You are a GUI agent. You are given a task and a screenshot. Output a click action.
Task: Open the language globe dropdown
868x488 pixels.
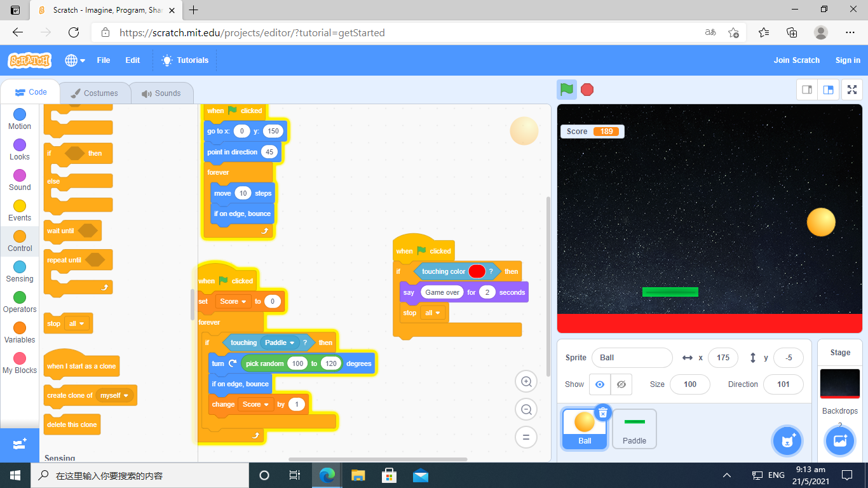74,60
